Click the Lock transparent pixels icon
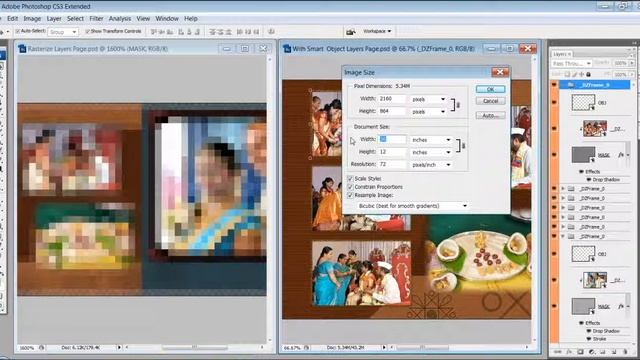Viewport: 640px width, 360px height. 567,74
